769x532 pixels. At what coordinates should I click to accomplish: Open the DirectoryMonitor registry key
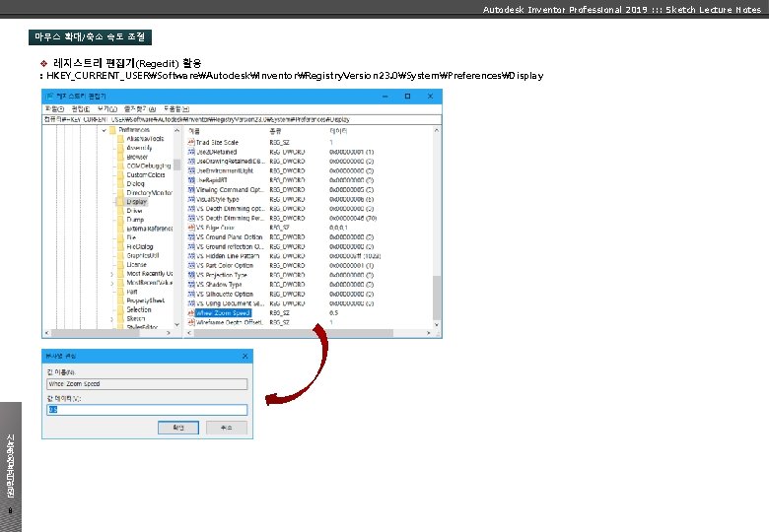149,193
